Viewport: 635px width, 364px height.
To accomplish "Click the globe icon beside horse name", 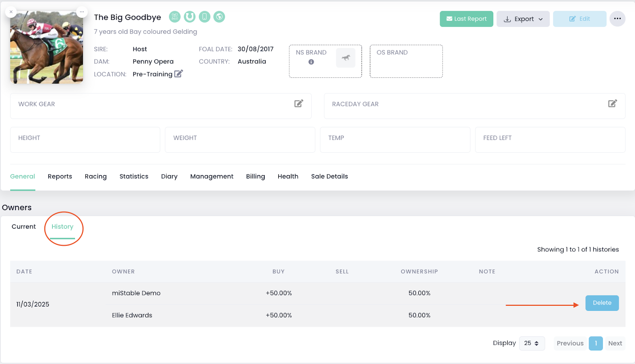I will [x=219, y=17].
